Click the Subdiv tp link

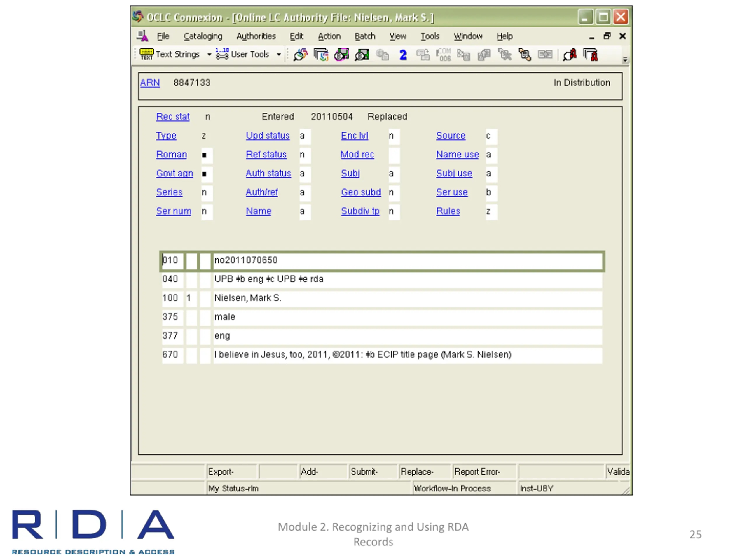tap(360, 211)
